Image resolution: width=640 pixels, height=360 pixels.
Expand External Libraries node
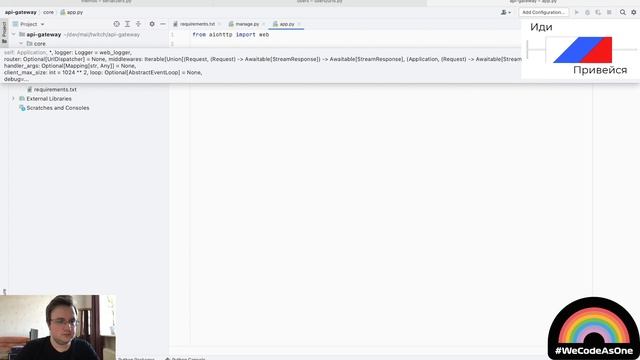point(13,99)
